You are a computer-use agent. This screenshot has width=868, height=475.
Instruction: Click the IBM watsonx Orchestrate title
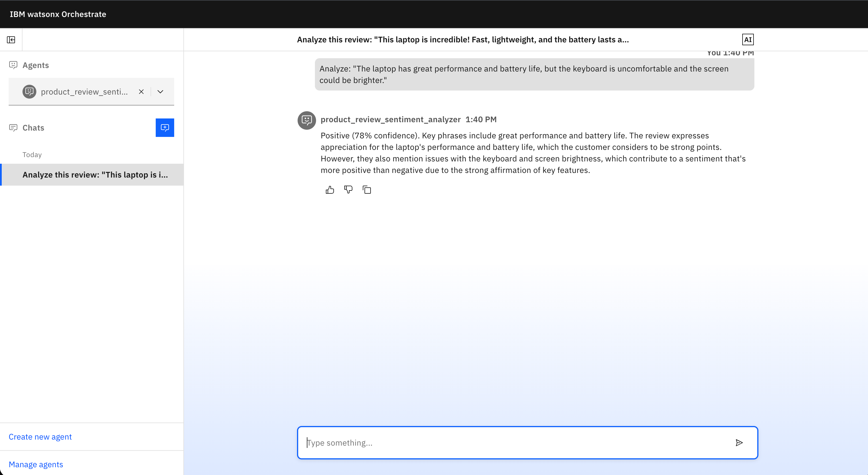click(x=58, y=14)
